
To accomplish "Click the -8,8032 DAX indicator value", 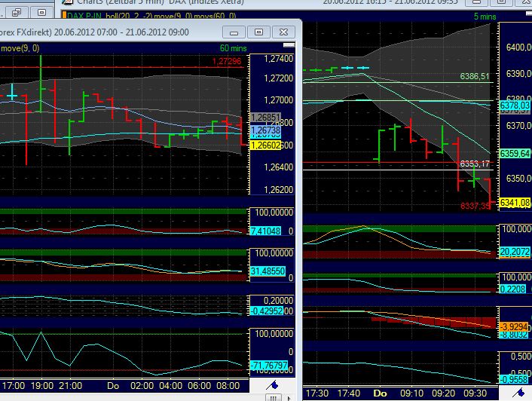I will pos(514,335).
